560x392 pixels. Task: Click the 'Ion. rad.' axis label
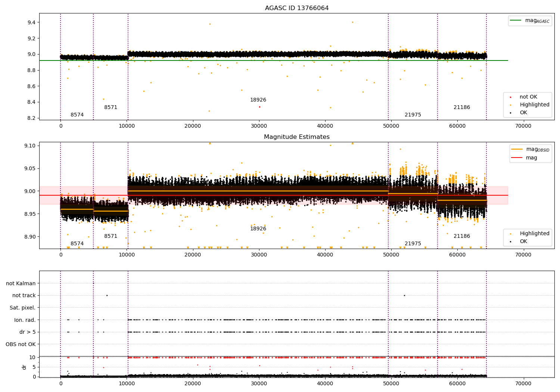coord(25,320)
